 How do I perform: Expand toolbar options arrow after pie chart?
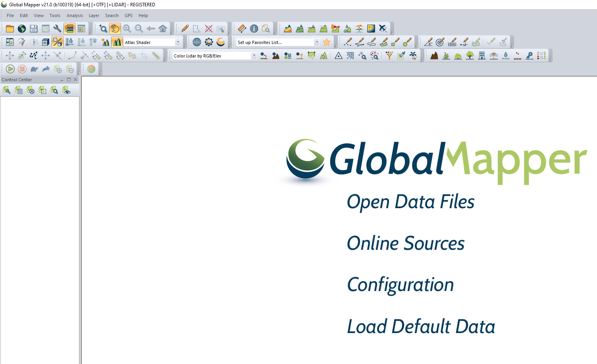(x=100, y=73)
